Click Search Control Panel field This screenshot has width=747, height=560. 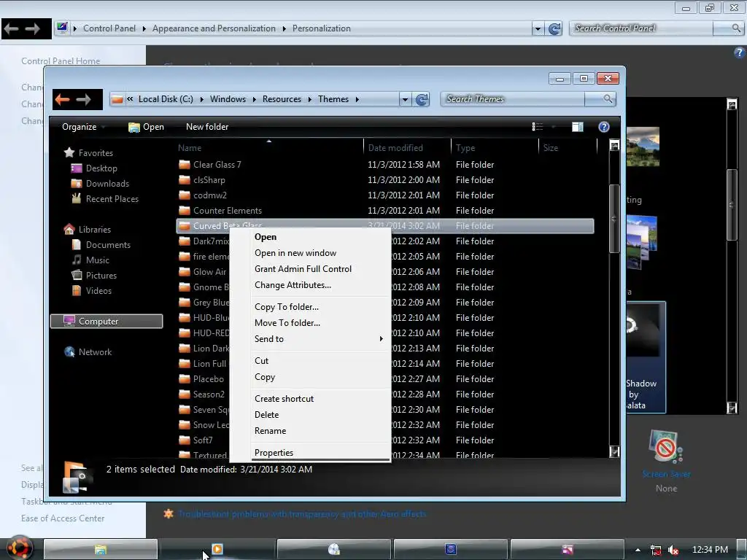pyautogui.click(x=641, y=28)
